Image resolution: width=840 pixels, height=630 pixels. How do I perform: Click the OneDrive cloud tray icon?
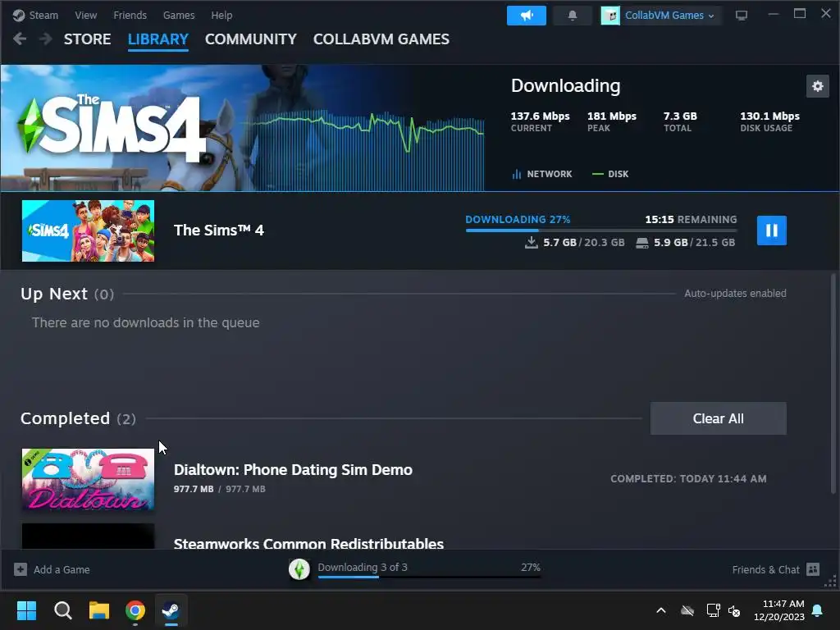[687, 610]
